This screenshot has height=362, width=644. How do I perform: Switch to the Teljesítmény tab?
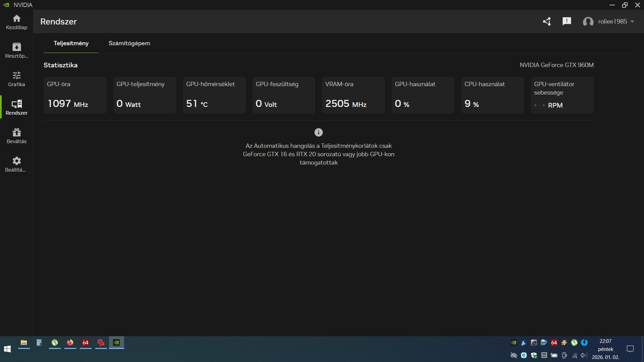[71, 43]
